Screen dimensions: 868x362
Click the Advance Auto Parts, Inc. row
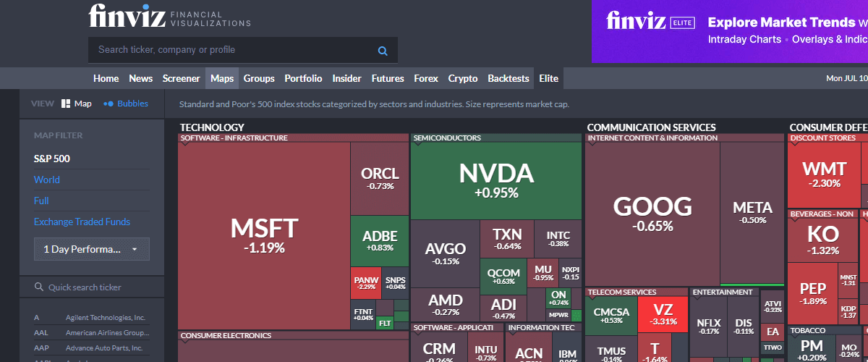pyautogui.click(x=90, y=348)
